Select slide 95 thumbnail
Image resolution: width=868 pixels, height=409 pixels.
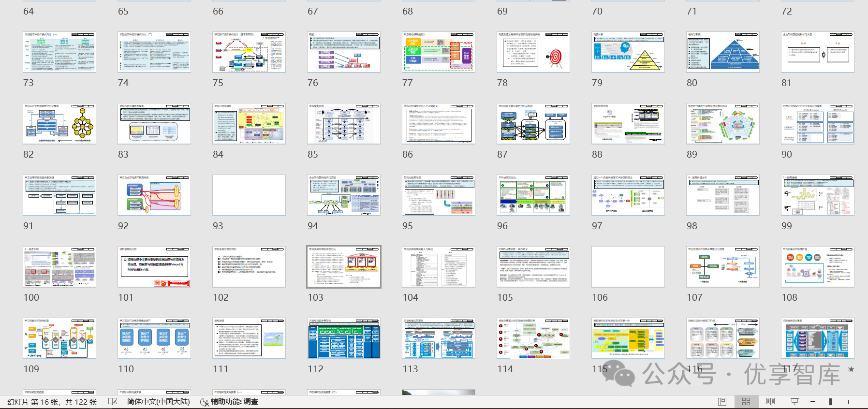(x=439, y=195)
